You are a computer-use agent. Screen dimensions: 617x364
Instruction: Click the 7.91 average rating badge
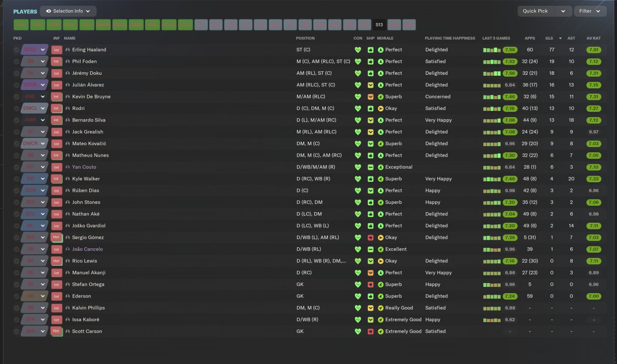[x=593, y=50]
